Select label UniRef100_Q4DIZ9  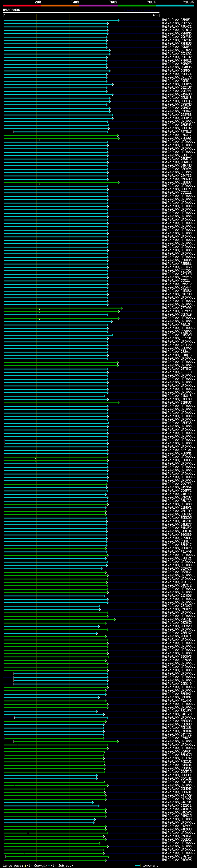(177, 714)
